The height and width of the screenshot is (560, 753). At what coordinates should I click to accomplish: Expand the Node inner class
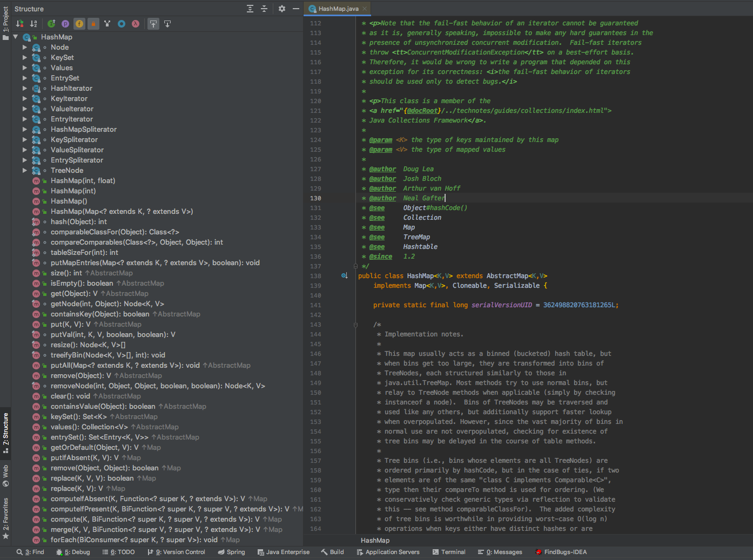click(x=24, y=47)
